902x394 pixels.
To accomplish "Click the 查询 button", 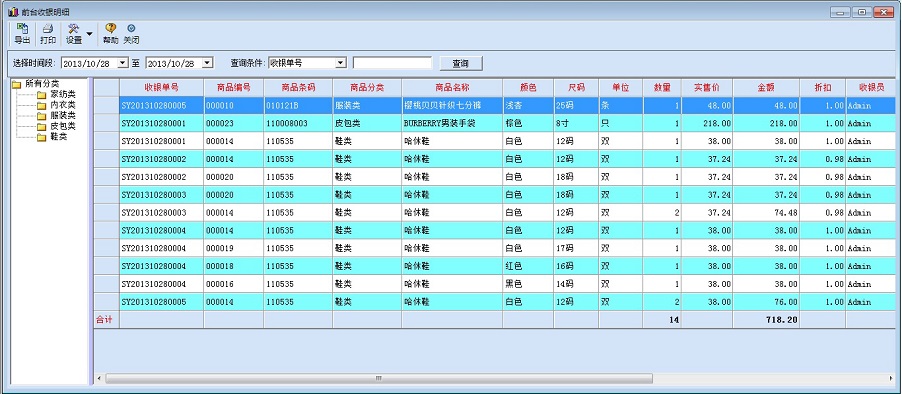I will coord(461,63).
